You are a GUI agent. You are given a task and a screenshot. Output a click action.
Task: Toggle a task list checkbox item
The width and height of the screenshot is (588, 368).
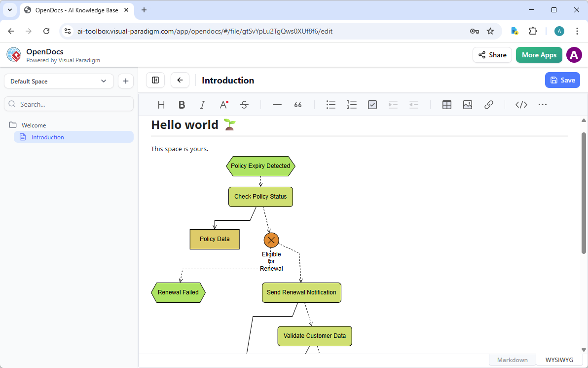tap(372, 104)
